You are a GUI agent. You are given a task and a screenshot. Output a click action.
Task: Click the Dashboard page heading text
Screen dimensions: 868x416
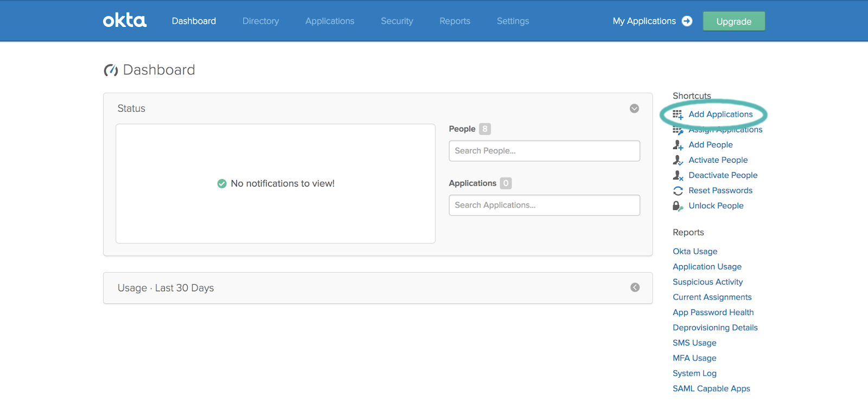159,70
